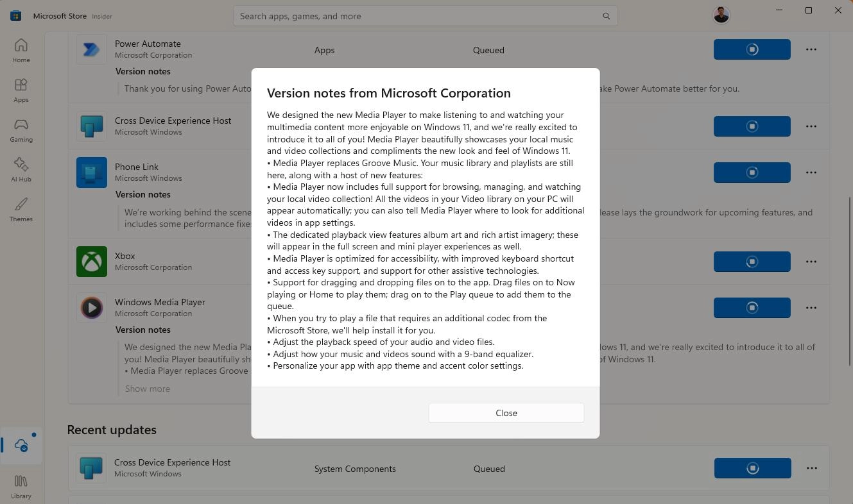Click Cross Device Experience Host icon under Recent updates

[91, 468]
